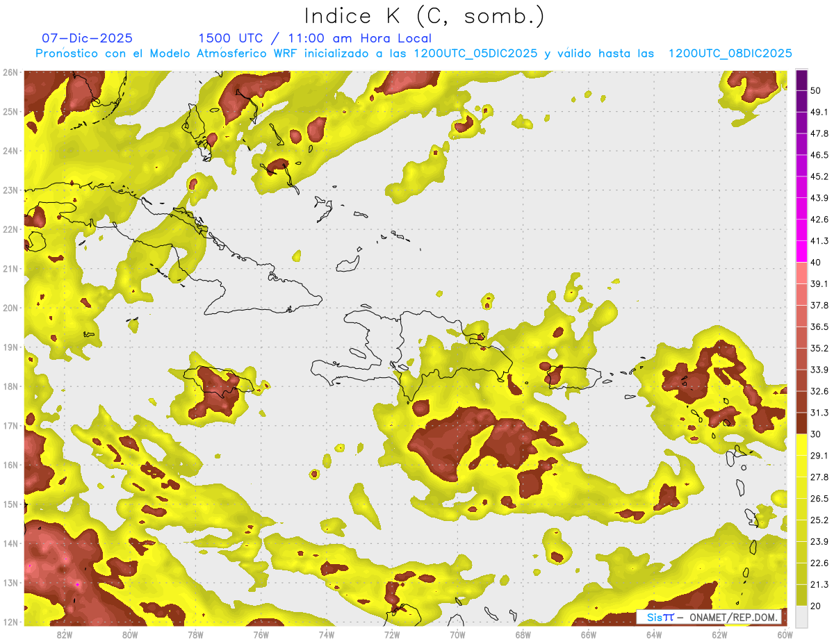The height and width of the screenshot is (644, 834).
Task: Click the 18N latitude label
Action: click(10, 386)
